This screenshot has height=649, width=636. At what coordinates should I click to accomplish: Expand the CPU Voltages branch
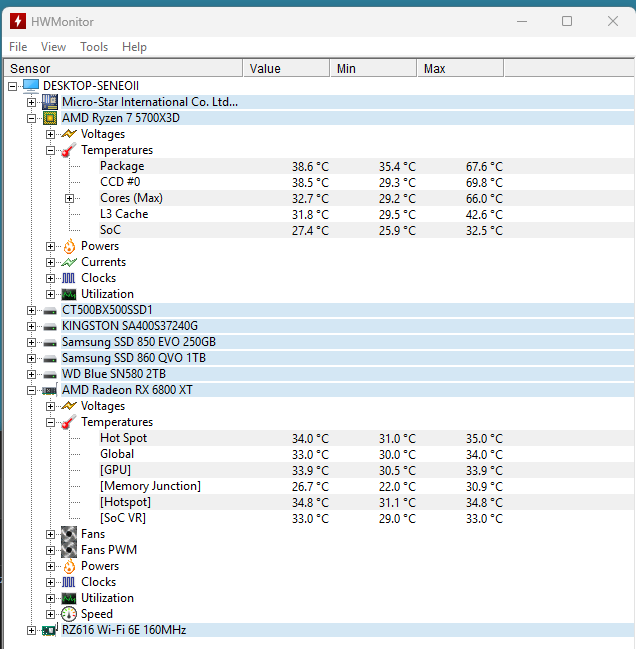(50, 134)
